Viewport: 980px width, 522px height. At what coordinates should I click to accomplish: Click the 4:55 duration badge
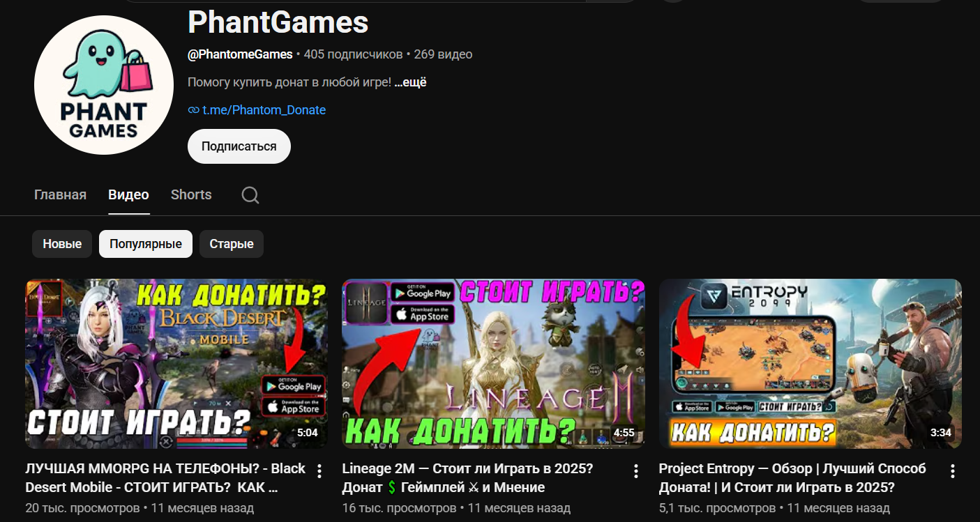tap(624, 433)
